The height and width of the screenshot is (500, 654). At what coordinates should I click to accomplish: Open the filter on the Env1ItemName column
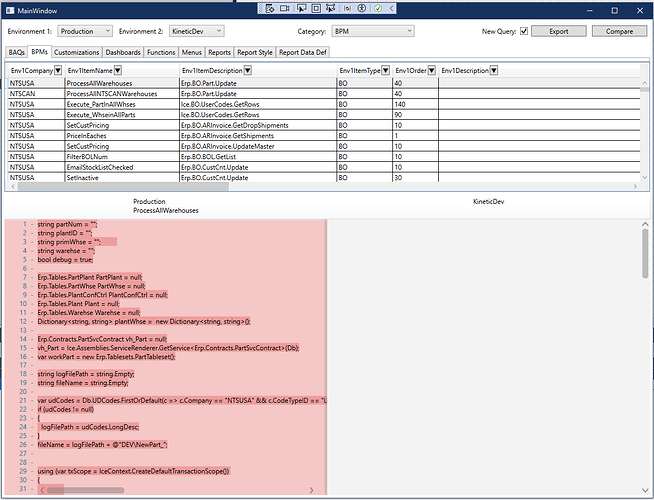pyautogui.click(x=118, y=70)
